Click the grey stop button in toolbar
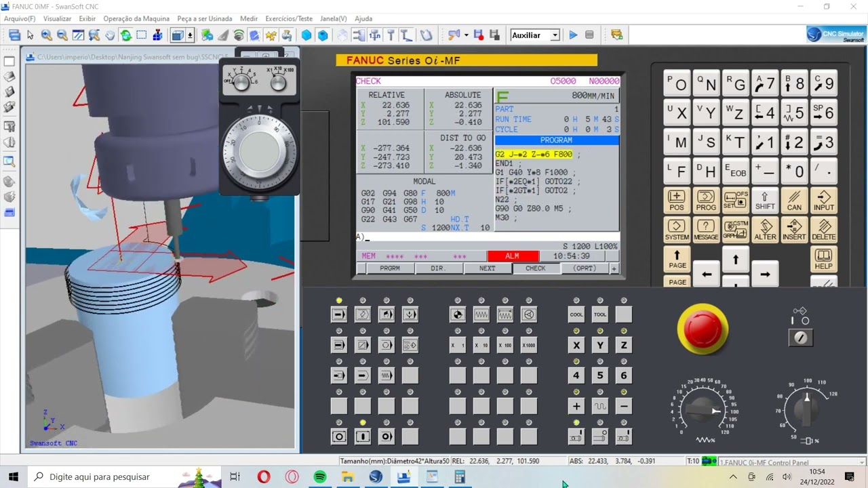 pyautogui.click(x=589, y=35)
